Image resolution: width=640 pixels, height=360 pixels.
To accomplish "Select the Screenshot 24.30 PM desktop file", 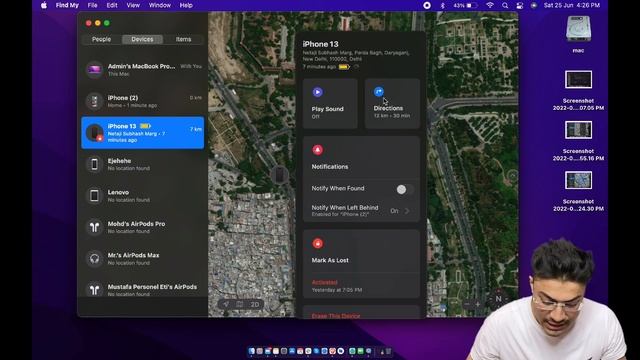I will click(578, 180).
